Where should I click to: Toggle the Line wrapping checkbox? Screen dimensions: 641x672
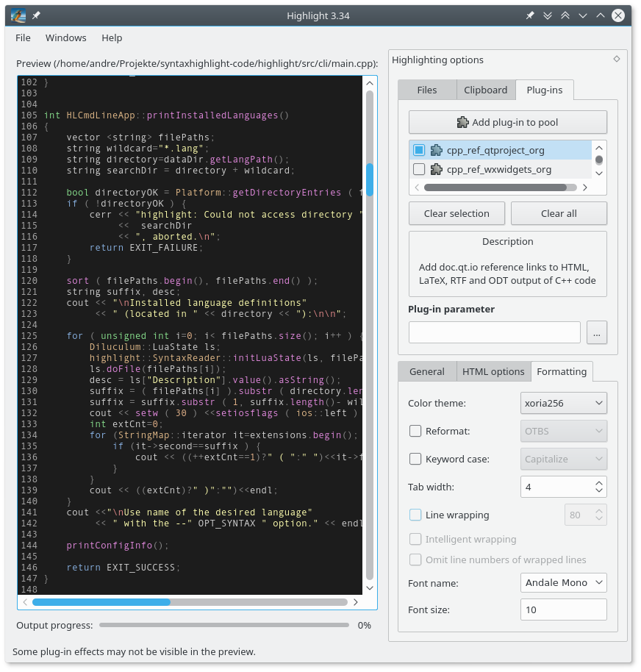pyautogui.click(x=415, y=515)
